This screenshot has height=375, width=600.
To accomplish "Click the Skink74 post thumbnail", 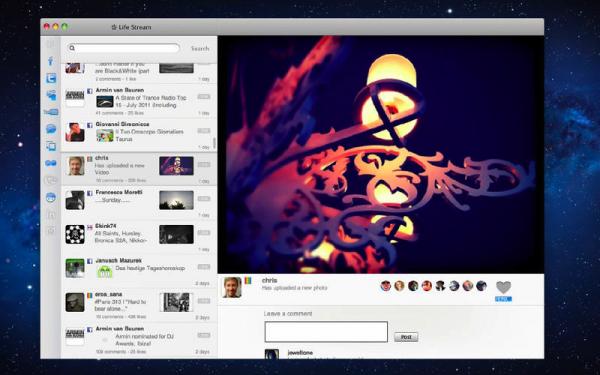I will click(x=176, y=234).
